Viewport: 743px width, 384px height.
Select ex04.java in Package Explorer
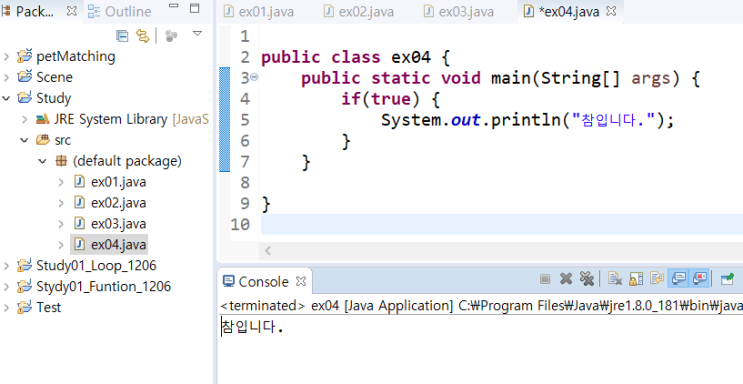(118, 245)
